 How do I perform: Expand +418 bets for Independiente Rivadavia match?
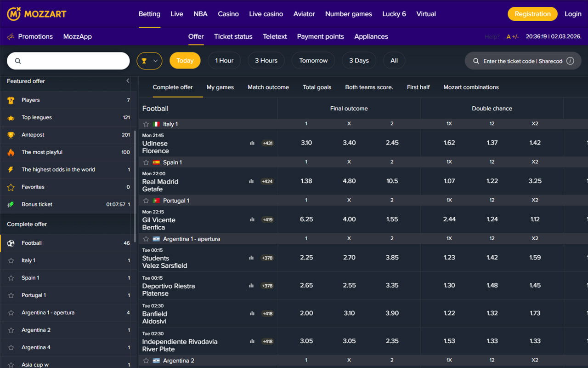[267, 341]
